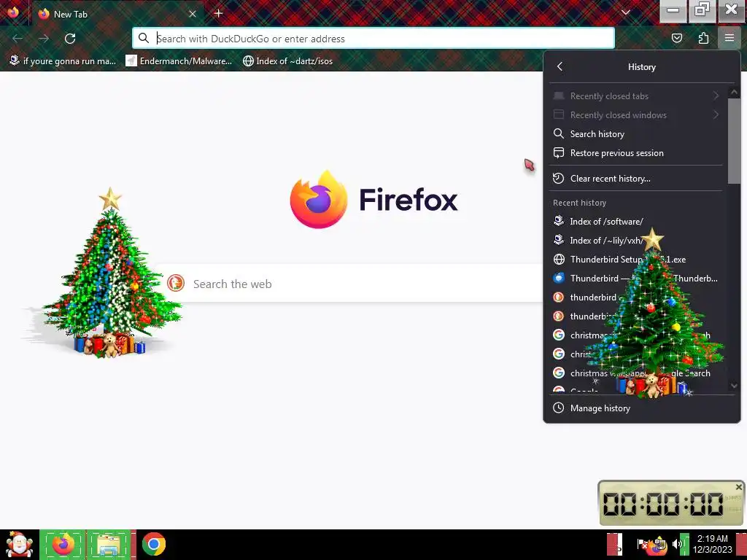Image resolution: width=747 pixels, height=560 pixels.
Task: Toggle the Firefox hamburger menu
Action: coord(729,38)
